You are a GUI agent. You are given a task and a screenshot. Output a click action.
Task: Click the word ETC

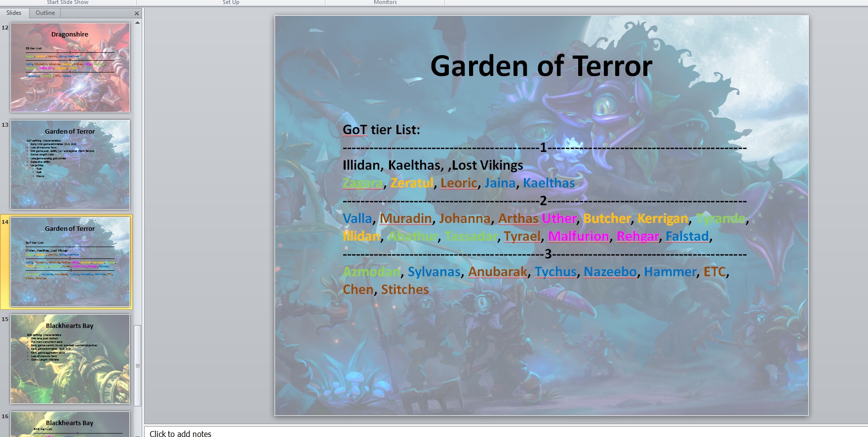pos(714,272)
